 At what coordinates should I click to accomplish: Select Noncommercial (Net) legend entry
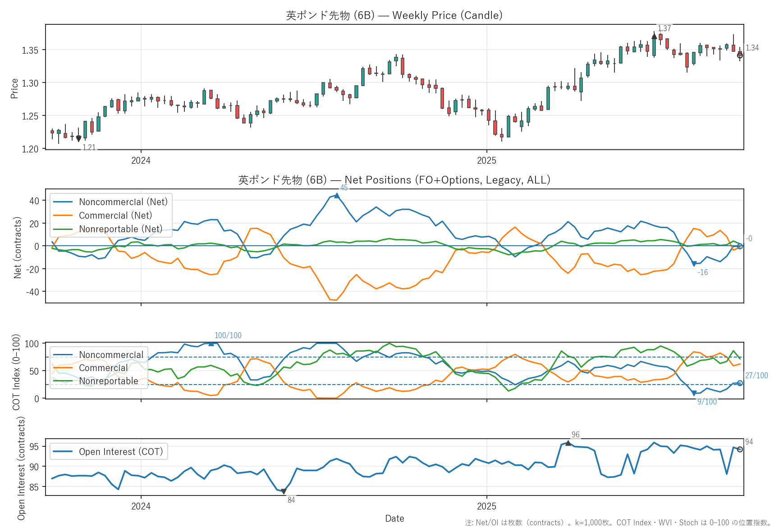coord(123,202)
